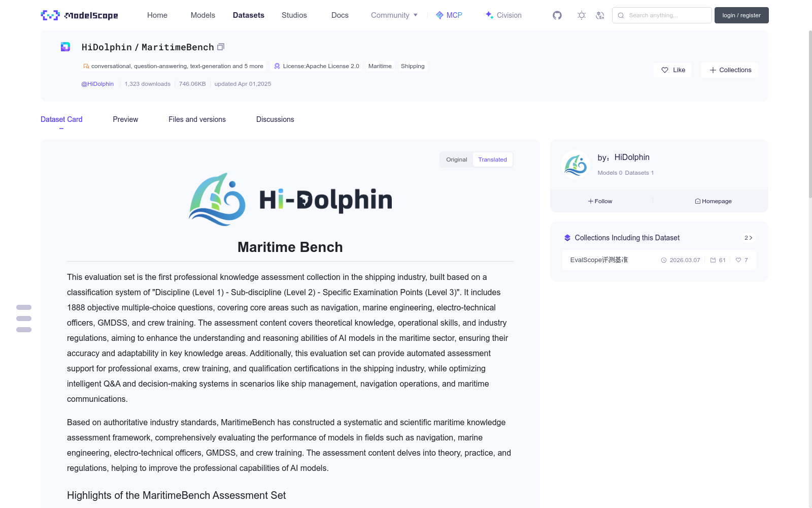Click the Shipping tag
Screen dimensions: 812x508
[x=413, y=66]
